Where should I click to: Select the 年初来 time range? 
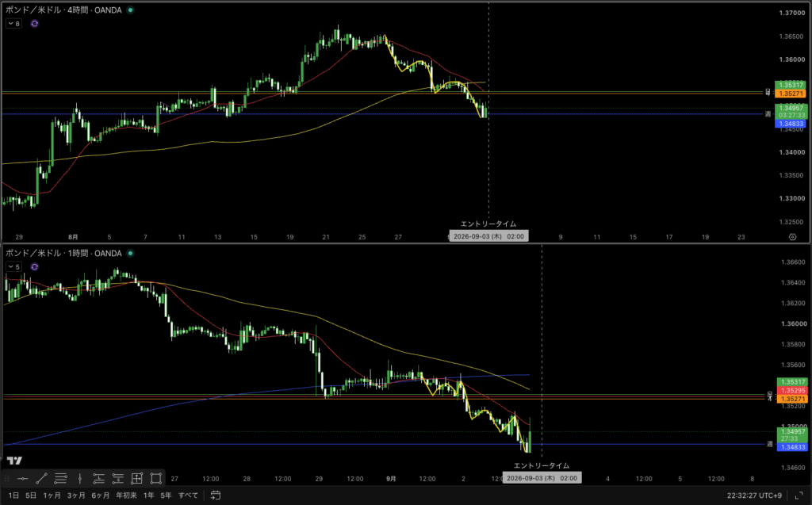(x=126, y=495)
